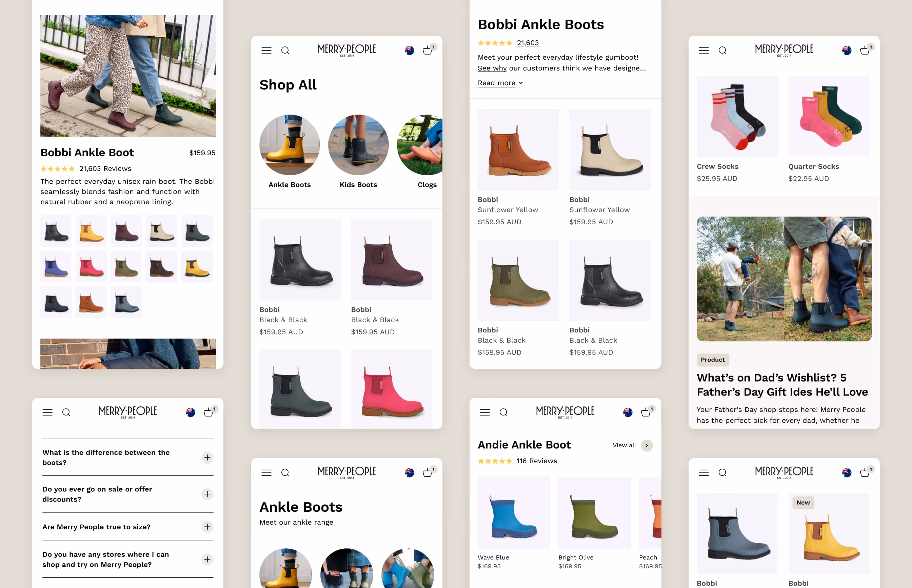
Task: Select the Clogs category circle
Action: point(420,145)
